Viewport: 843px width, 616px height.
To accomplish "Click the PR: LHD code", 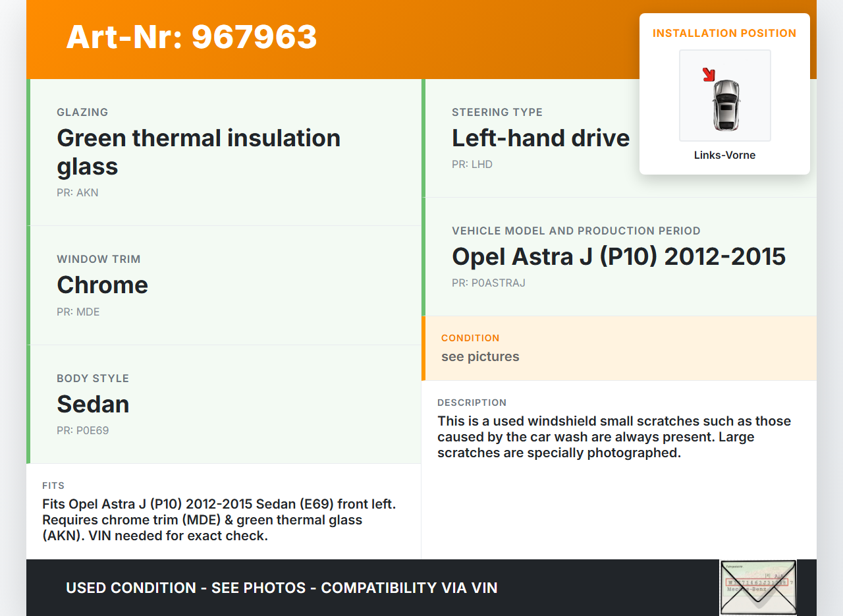I will point(472,164).
